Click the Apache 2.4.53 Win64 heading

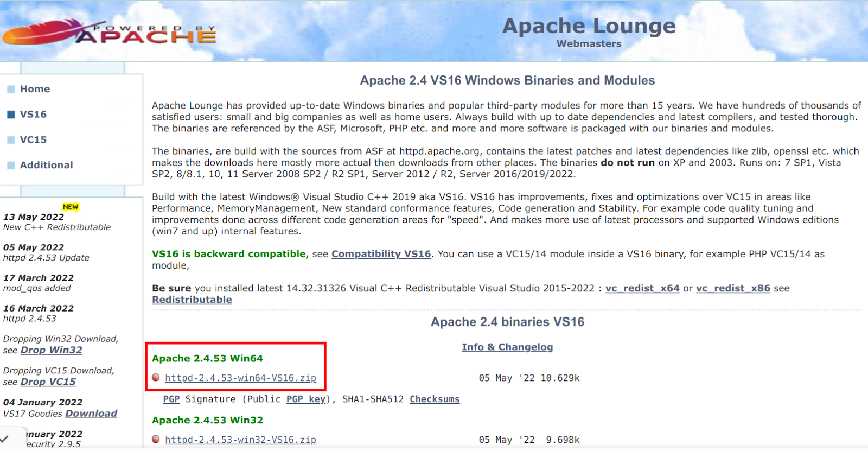click(207, 358)
